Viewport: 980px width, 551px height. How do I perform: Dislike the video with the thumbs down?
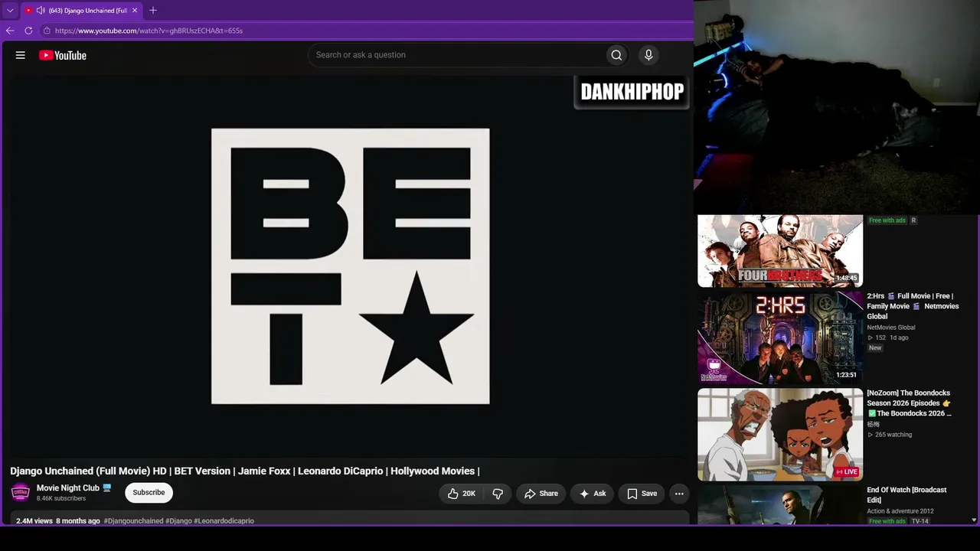[x=498, y=494]
